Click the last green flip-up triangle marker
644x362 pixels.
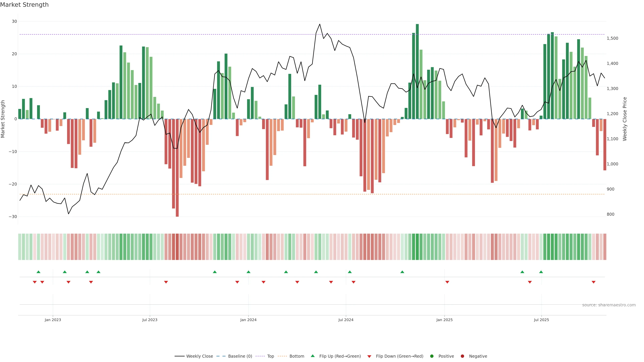coord(541,272)
